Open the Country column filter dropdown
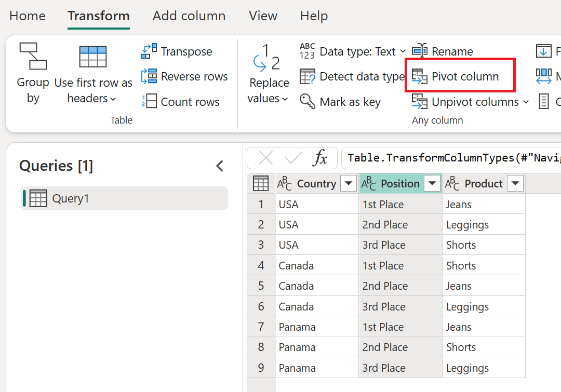The width and height of the screenshot is (561, 392). 349,183
